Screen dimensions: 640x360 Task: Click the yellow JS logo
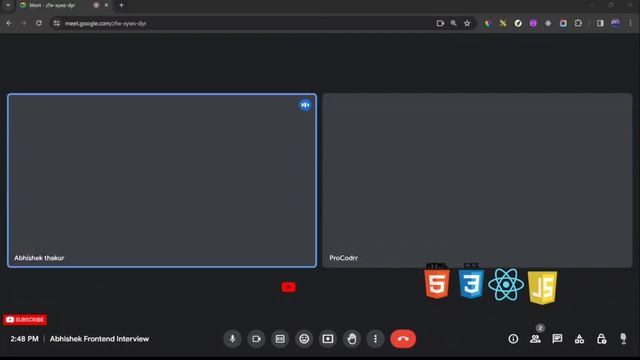pyautogui.click(x=542, y=288)
